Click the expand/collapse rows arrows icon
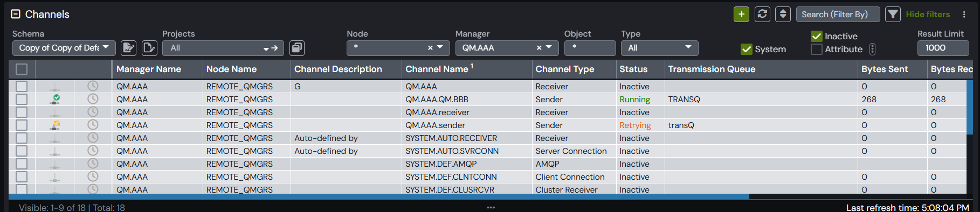Image resolution: width=980 pixels, height=212 pixels. tap(783, 14)
